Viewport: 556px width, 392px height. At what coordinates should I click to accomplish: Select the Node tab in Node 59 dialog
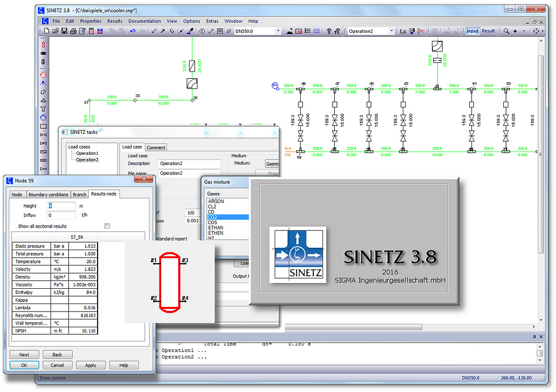point(16,195)
